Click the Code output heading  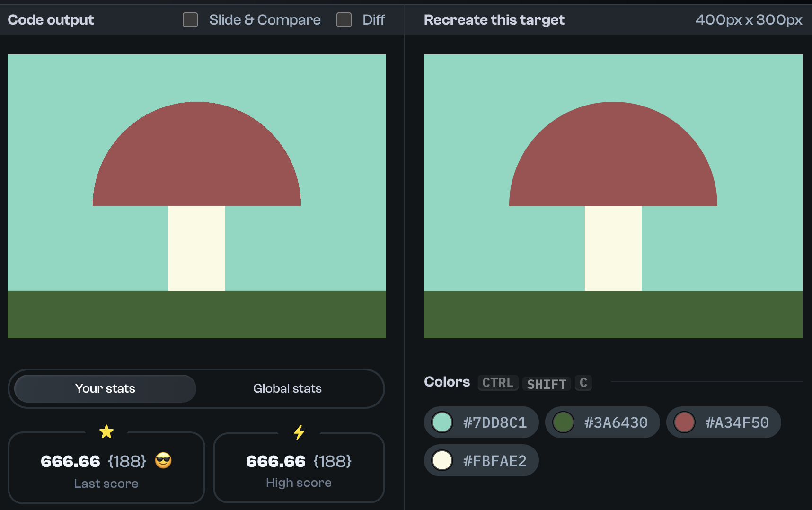(51, 20)
